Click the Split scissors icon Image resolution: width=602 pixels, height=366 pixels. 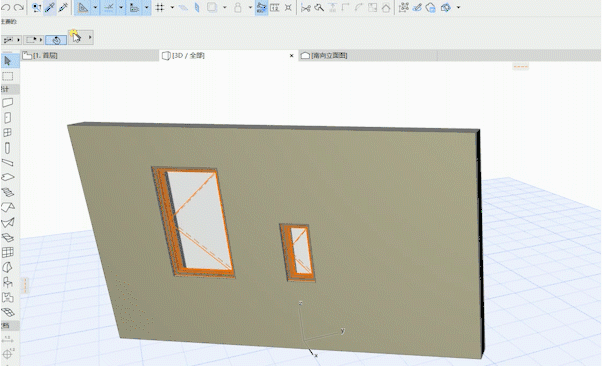(306, 8)
